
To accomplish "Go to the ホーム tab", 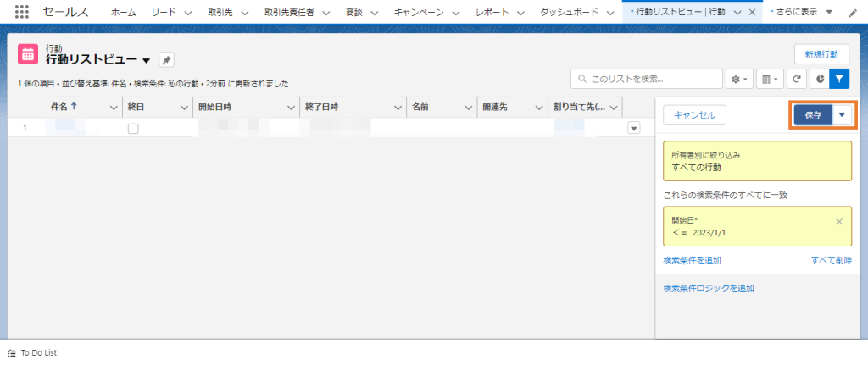I will [123, 13].
